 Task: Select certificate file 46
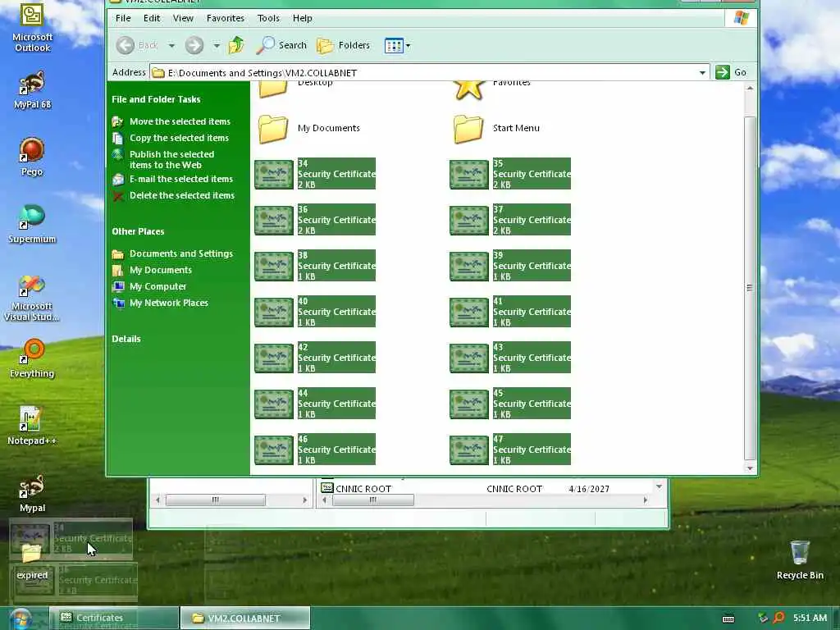pos(315,450)
